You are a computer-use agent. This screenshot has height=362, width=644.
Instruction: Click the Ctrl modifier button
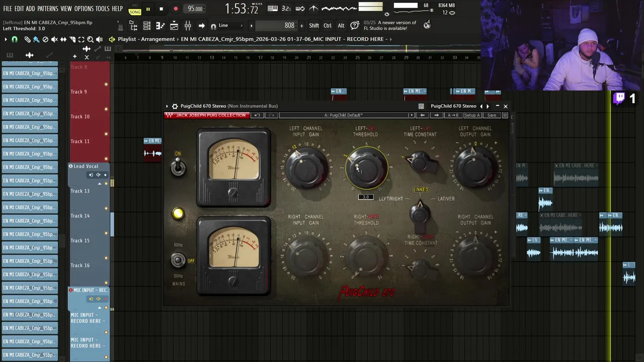point(328,26)
